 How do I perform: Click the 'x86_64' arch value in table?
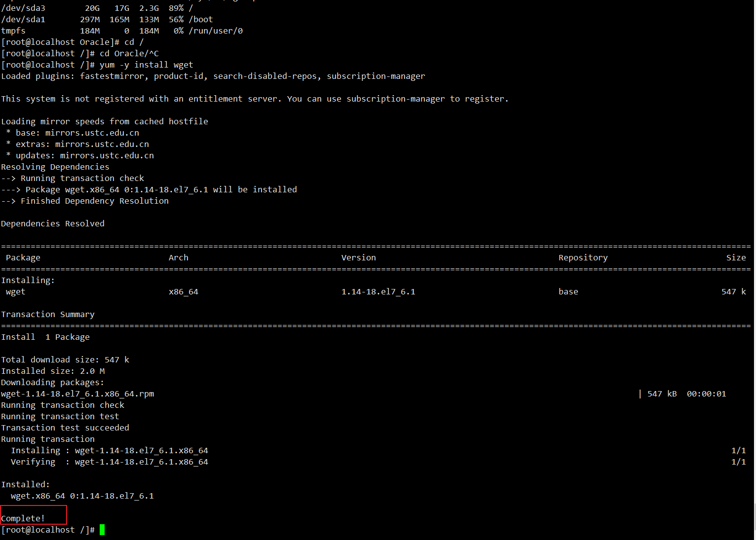[x=184, y=291]
